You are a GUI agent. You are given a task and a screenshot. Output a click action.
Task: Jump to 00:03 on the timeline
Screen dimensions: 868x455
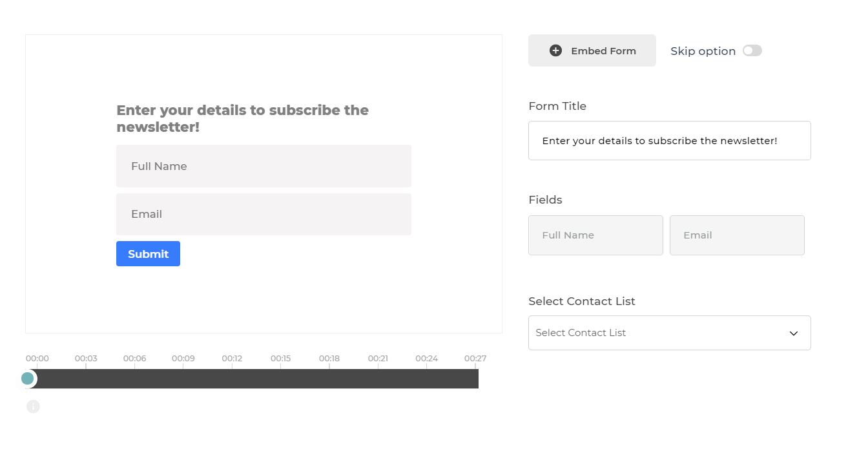86,359
